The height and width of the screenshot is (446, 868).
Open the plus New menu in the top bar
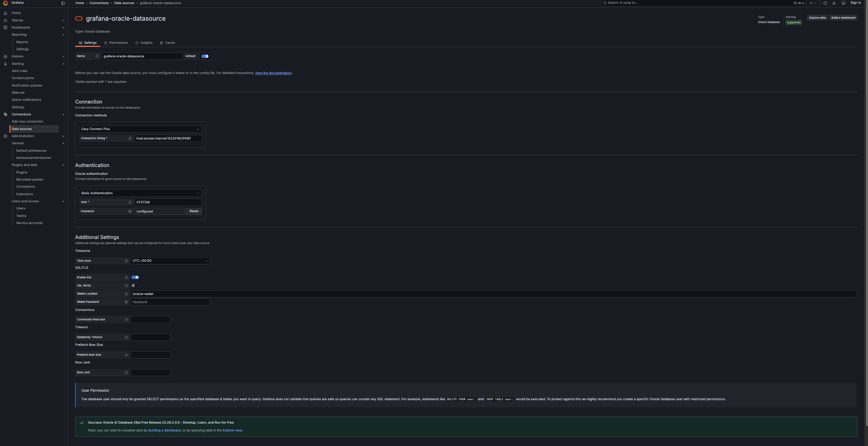pyautogui.click(x=813, y=3)
